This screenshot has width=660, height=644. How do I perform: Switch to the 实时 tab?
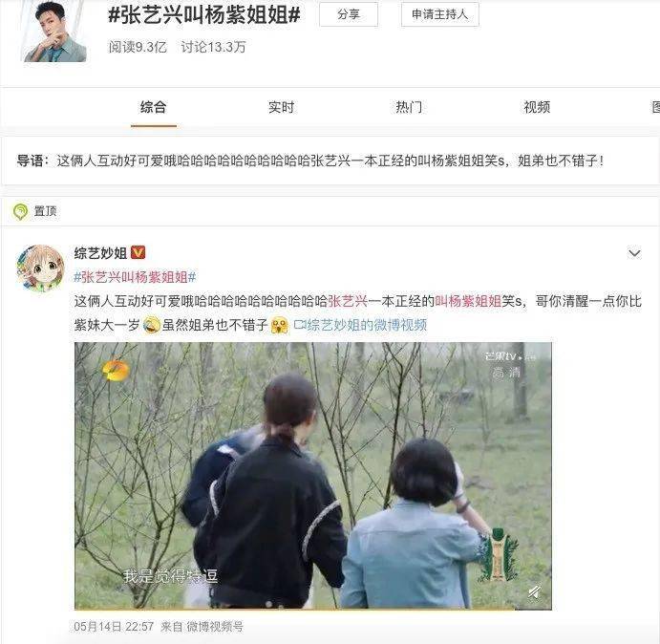coord(281,107)
